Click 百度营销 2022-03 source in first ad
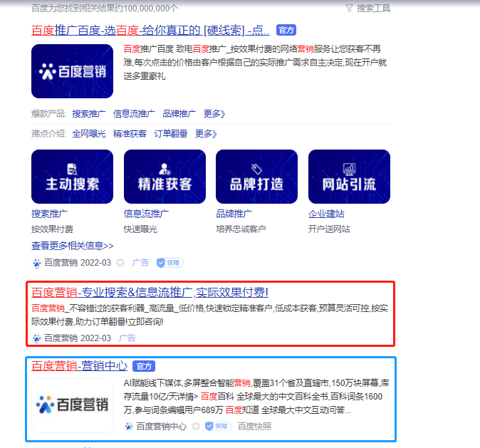This screenshot has width=480, height=448. click(x=78, y=263)
